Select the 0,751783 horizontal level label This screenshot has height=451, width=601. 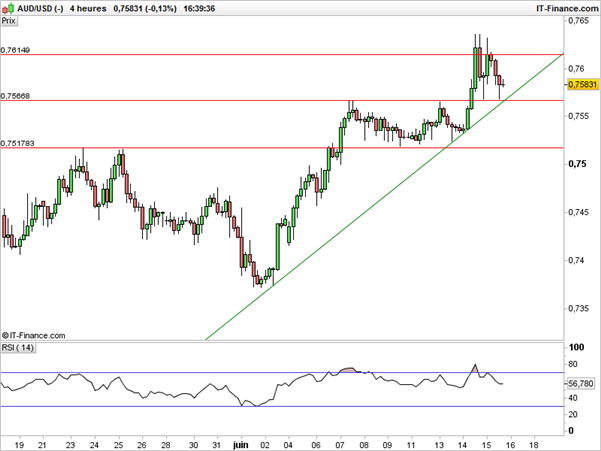coord(18,143)
